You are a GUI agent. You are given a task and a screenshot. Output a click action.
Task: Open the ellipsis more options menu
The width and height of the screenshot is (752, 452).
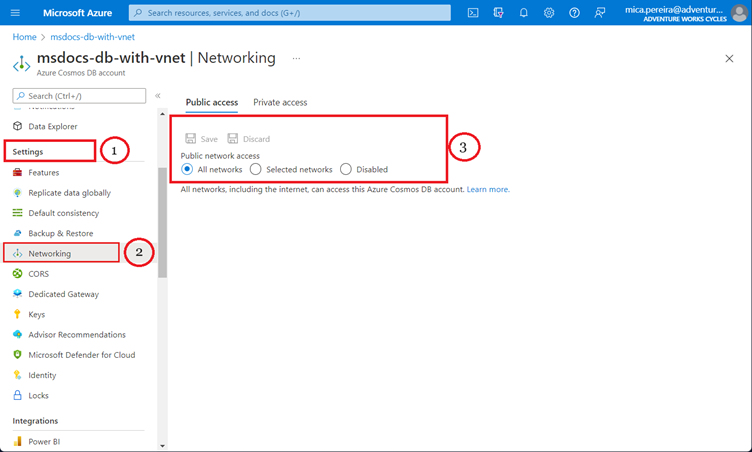point(296,59)
